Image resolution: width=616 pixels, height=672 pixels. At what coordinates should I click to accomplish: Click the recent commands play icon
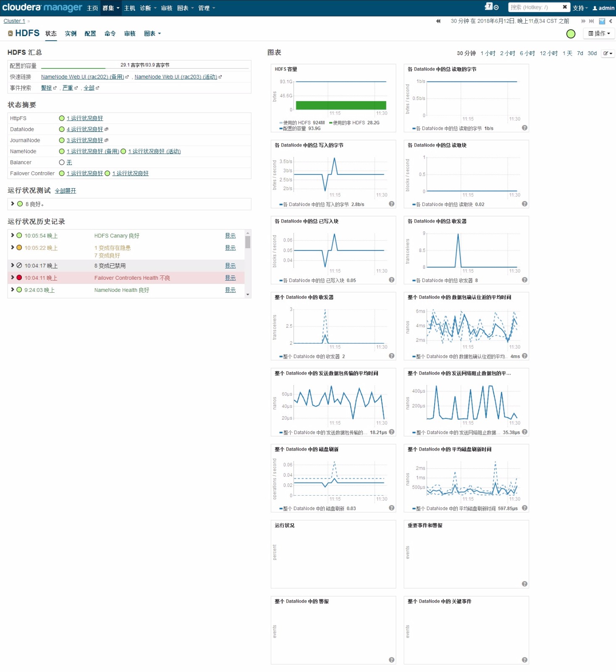(496, 8)
